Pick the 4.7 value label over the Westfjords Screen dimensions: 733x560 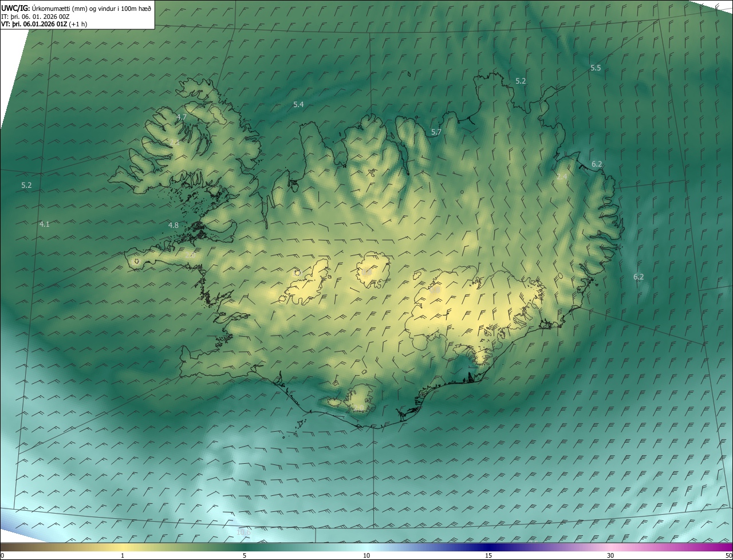[182, 117]
